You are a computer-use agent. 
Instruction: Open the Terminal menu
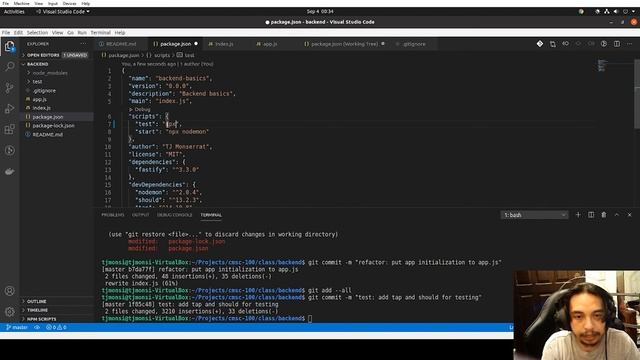(100, 33)
